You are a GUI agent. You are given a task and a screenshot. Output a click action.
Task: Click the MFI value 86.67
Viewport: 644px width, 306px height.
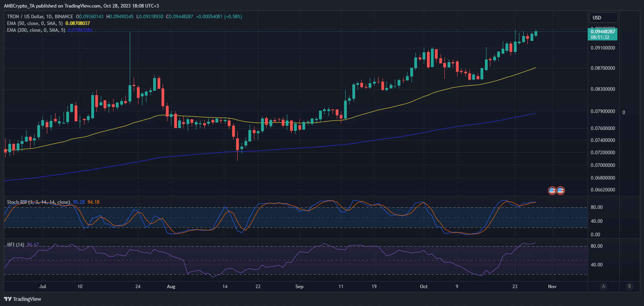coord(33,245)
